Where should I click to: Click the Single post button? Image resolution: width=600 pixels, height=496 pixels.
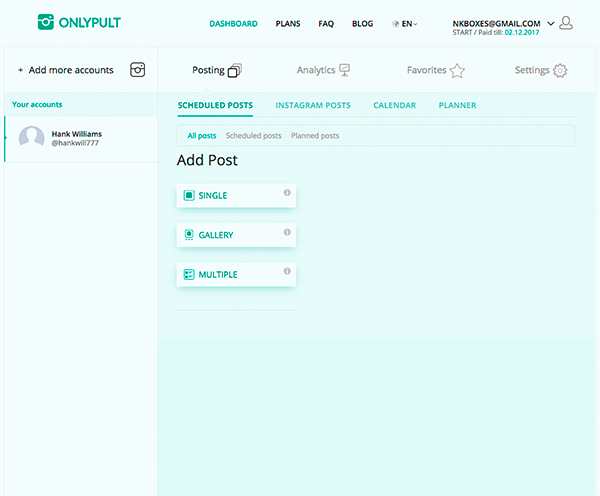click(236, 196)
